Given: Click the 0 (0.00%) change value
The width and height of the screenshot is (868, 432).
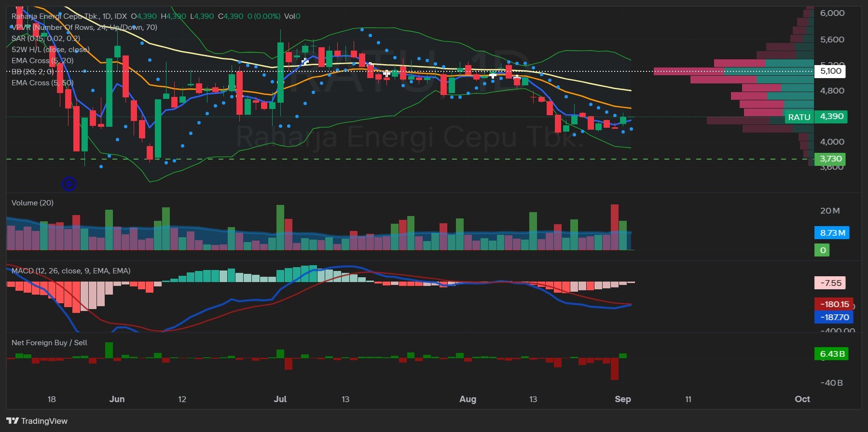Looking at the screenshot, I should (x=263, y=16).
